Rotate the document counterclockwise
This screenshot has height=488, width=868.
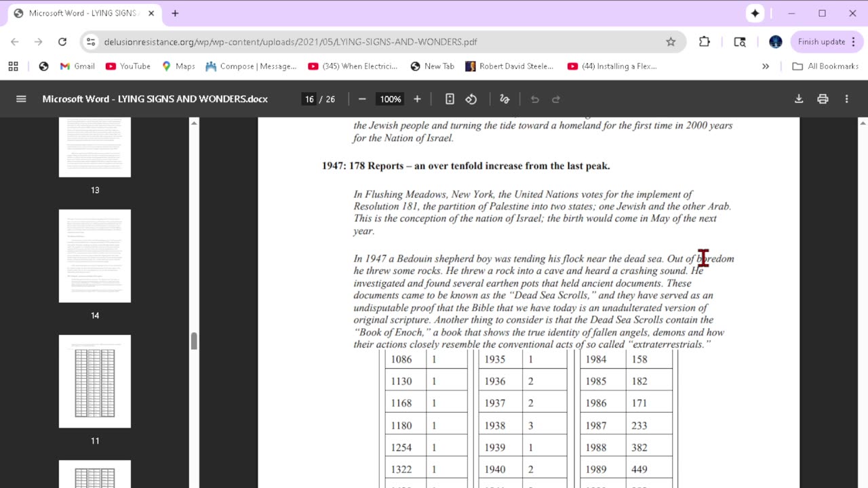[471, 99]
